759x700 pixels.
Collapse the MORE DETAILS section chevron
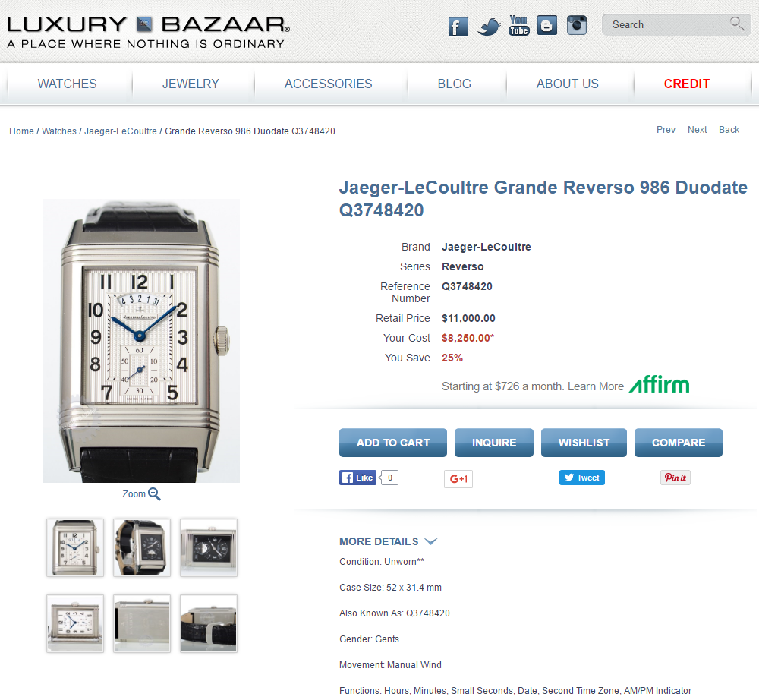[430, 541]
